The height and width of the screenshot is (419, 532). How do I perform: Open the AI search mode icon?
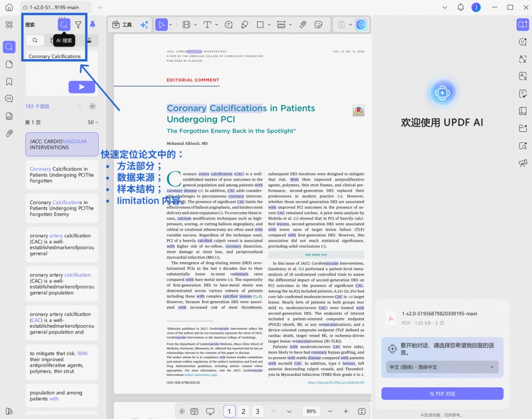[x=64, y=25]
